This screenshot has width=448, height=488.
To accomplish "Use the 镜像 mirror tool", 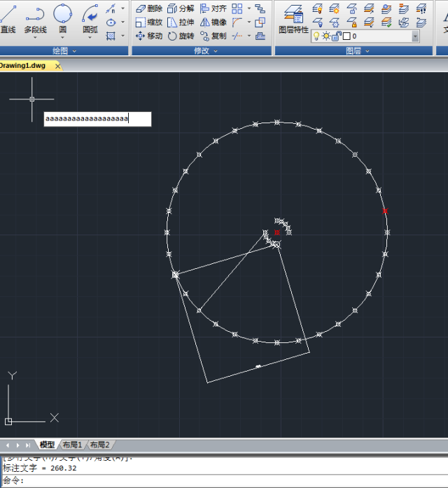I will (213, 22).
